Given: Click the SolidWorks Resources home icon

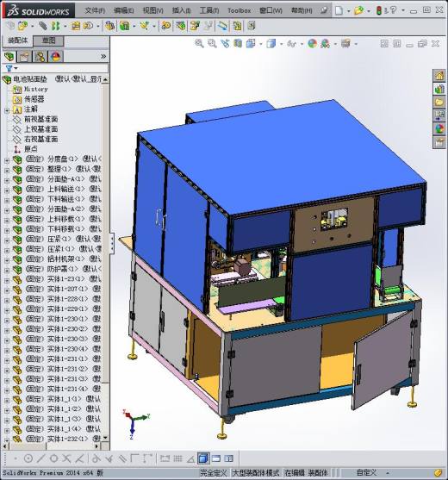Looking at the screenshot, I should tap(439, 75).
